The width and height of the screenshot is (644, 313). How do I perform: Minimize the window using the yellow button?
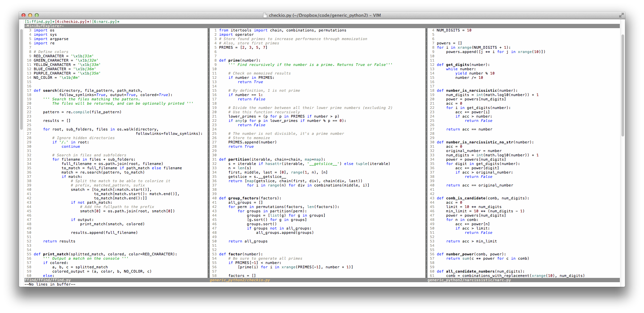(30, 15)
